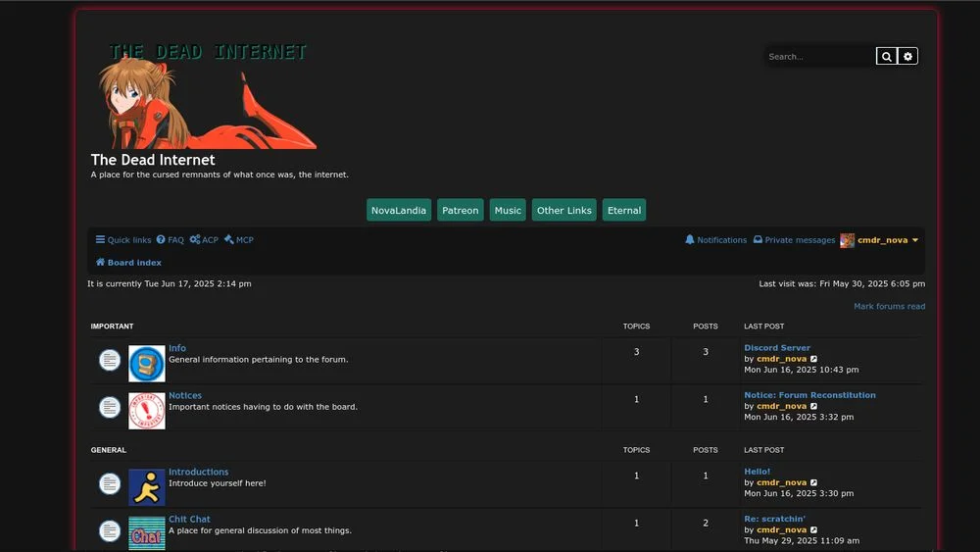Click the Chit Chat forum icon
980x552 pixels.
coord(147,533)
